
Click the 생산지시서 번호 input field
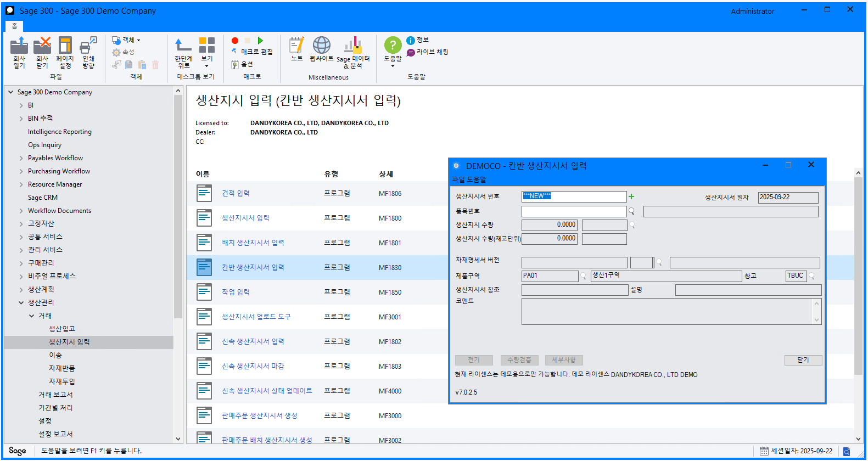[574, 196]
